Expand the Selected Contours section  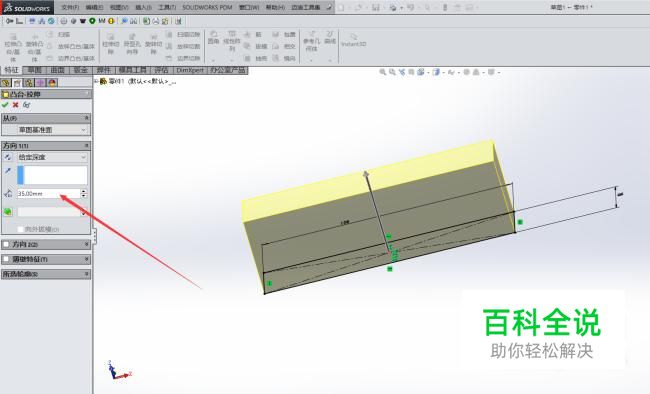(87, 274)
